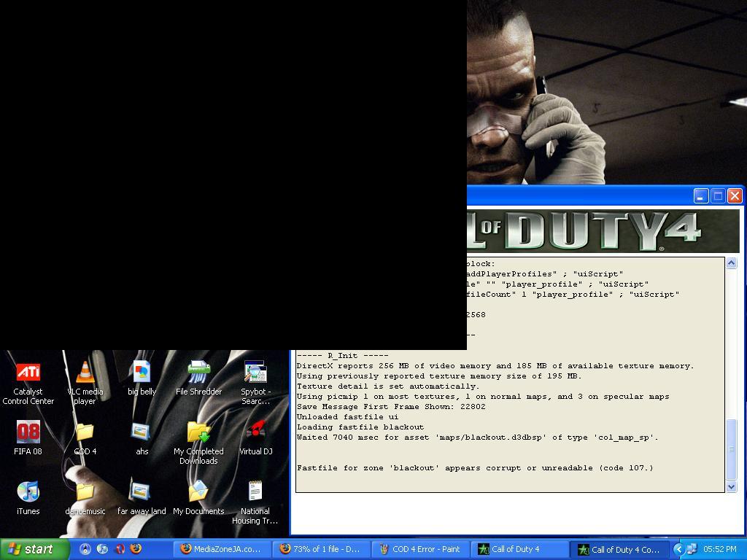The height and width of the screenshot is (560, 747).
Task: Open the big belly image file
Action: tap(142, 373)
